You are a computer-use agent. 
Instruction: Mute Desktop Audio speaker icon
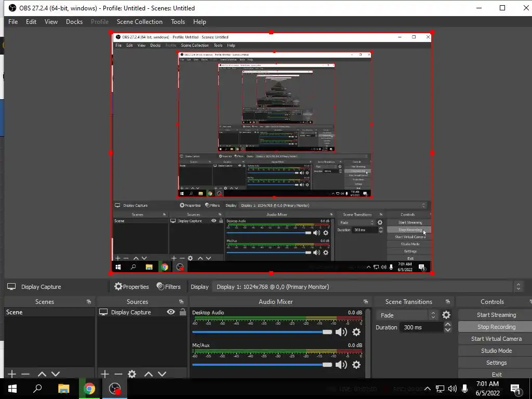(341, 332)
